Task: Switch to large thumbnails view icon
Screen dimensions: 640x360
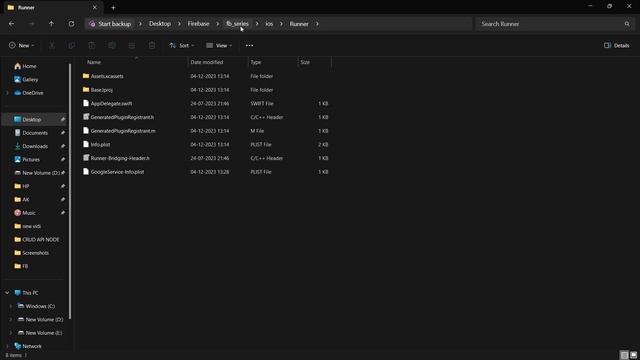Action: [633, 355]
